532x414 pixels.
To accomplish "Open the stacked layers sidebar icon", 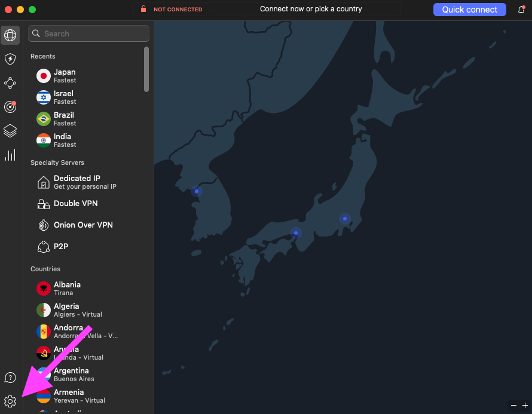I will [10, 131].
